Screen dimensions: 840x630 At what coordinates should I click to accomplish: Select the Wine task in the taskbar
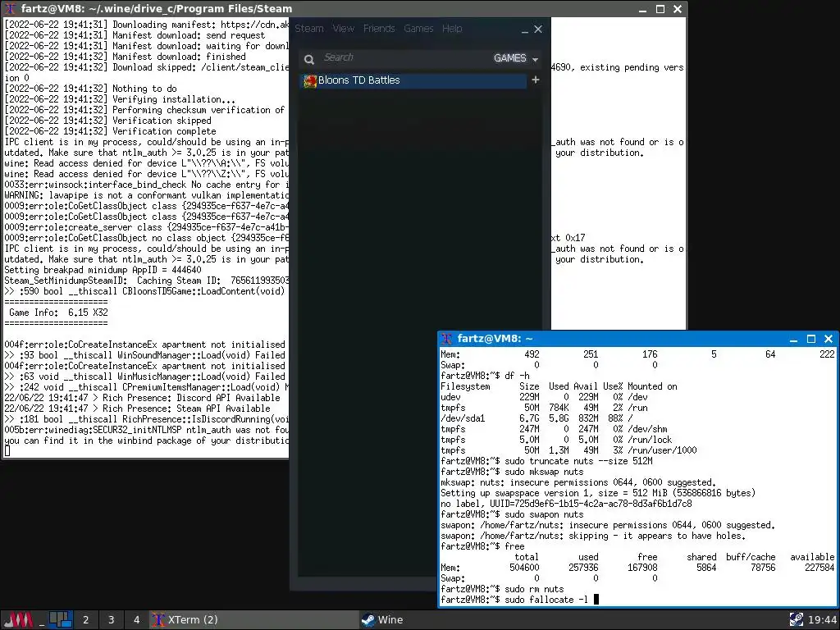click(x=571, y=620)
